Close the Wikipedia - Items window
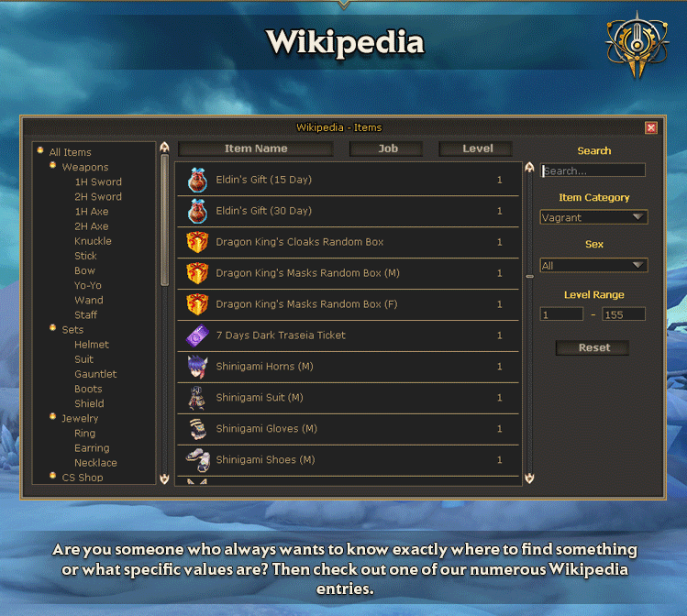The image size is (687, 616). point(651,127)
